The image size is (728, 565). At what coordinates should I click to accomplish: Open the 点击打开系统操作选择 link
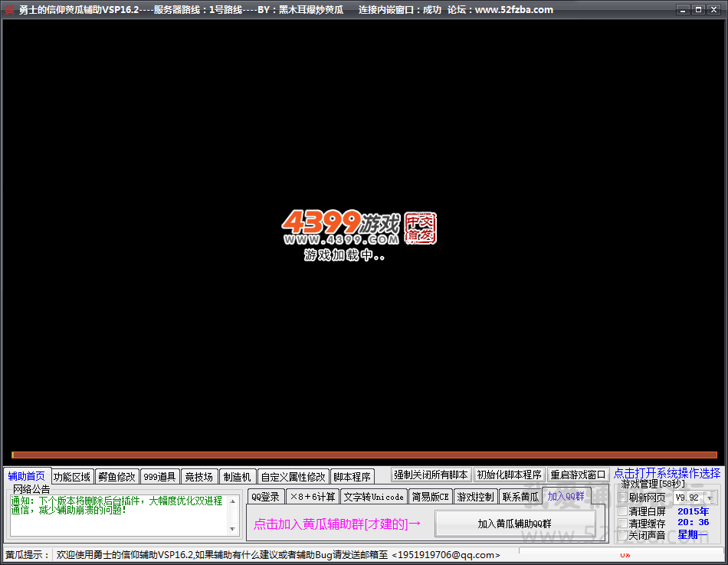[667, 474]
